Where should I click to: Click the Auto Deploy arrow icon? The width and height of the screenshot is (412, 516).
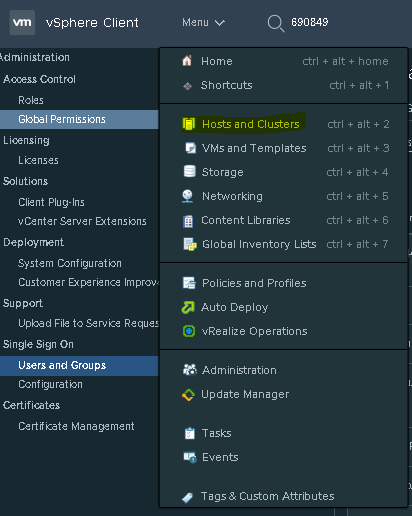tap(188, 307)
